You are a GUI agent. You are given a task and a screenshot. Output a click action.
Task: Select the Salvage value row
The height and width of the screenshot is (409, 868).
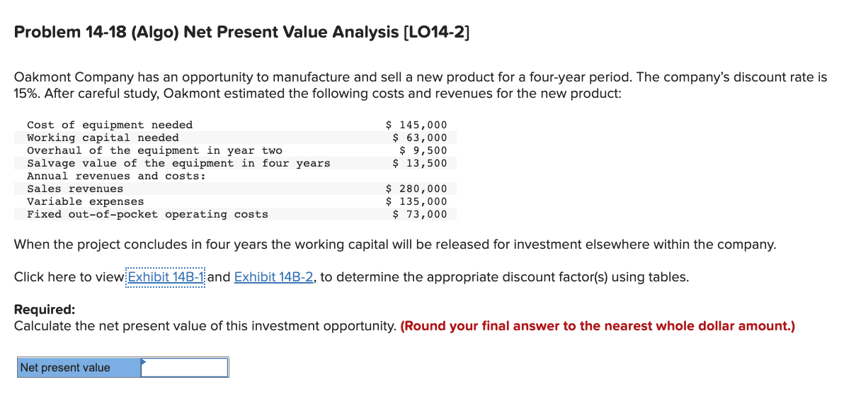click(178, 163)
